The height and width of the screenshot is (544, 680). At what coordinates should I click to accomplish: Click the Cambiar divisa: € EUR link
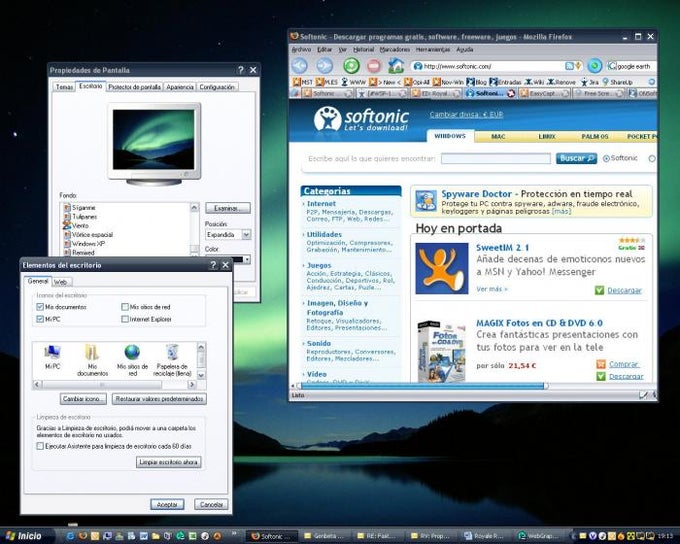(466, 115)
